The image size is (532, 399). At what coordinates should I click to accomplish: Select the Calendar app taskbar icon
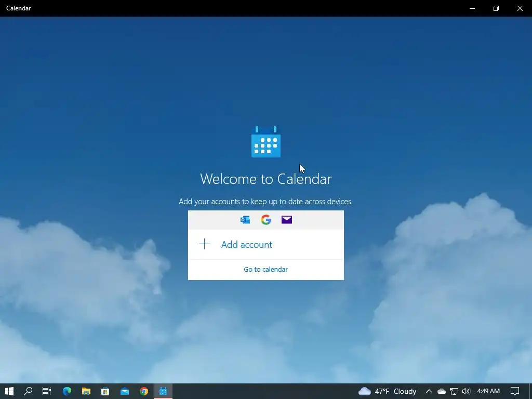[163, 391]
